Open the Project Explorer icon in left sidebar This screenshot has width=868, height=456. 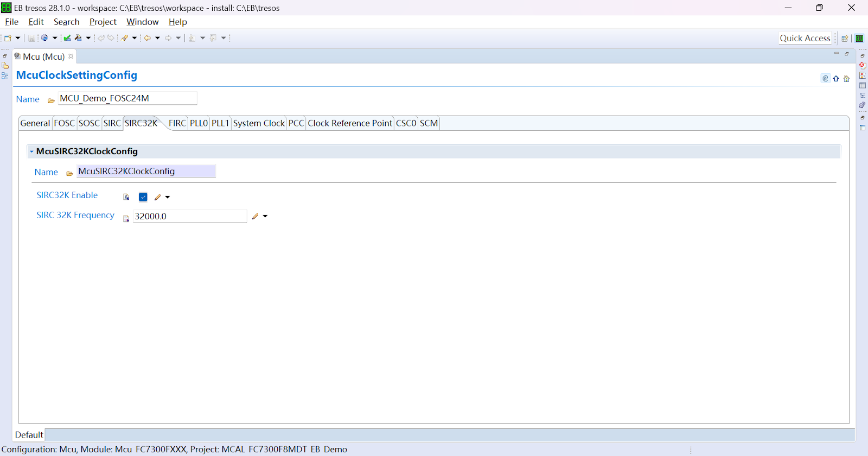click(5, 66)
